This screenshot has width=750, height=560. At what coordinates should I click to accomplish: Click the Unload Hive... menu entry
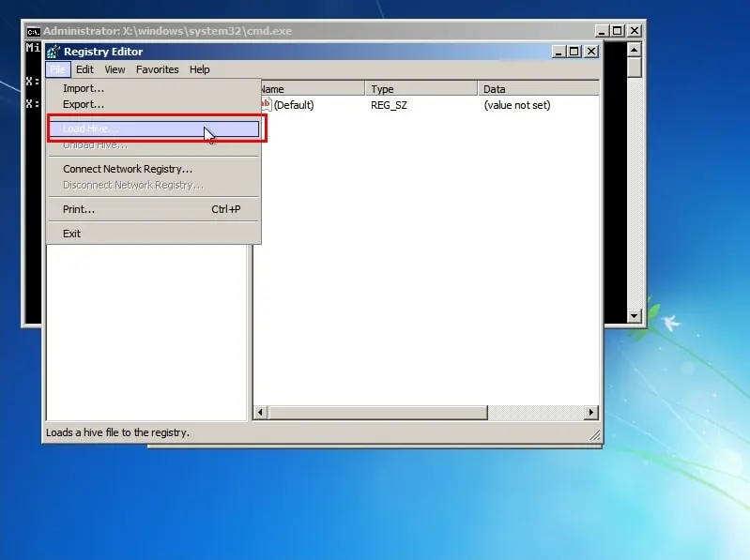(x=153, y=144)
